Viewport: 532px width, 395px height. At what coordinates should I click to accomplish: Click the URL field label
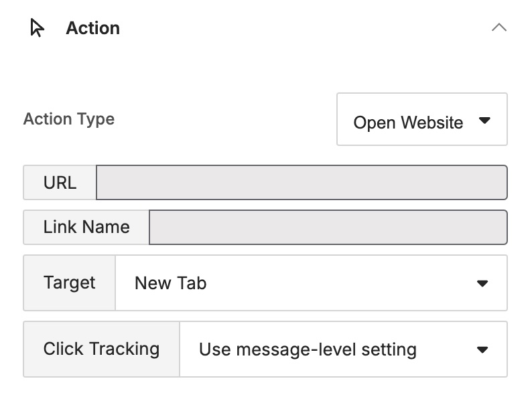60,183
